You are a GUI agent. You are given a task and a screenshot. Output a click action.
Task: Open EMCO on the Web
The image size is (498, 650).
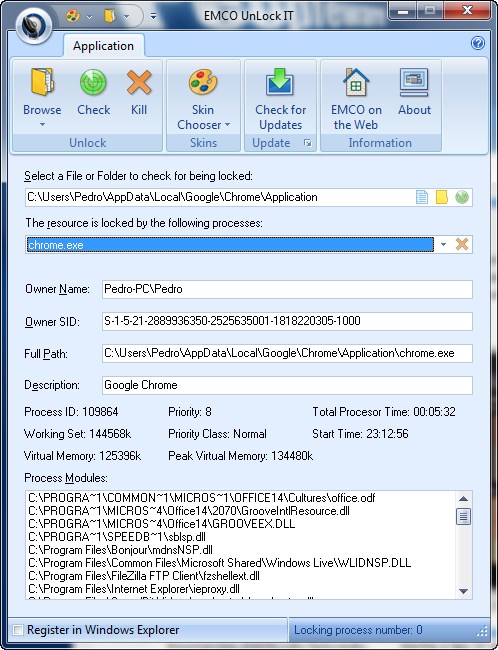356,99
